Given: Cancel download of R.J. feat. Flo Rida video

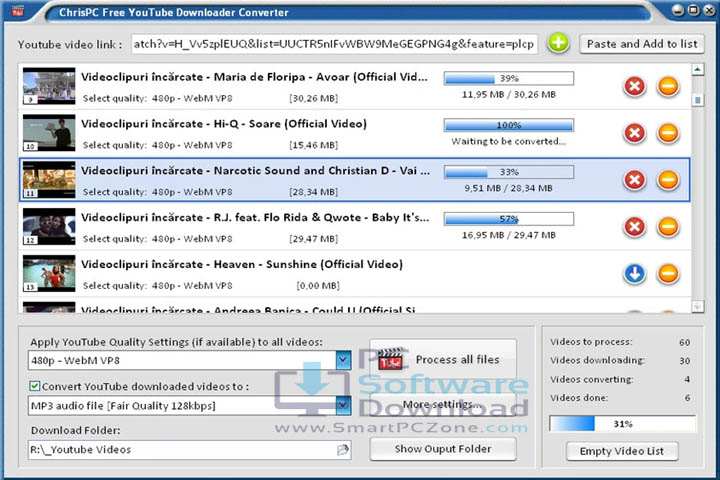Looking at the screenshot, I should pyautogui.click(x=635, y=226).
